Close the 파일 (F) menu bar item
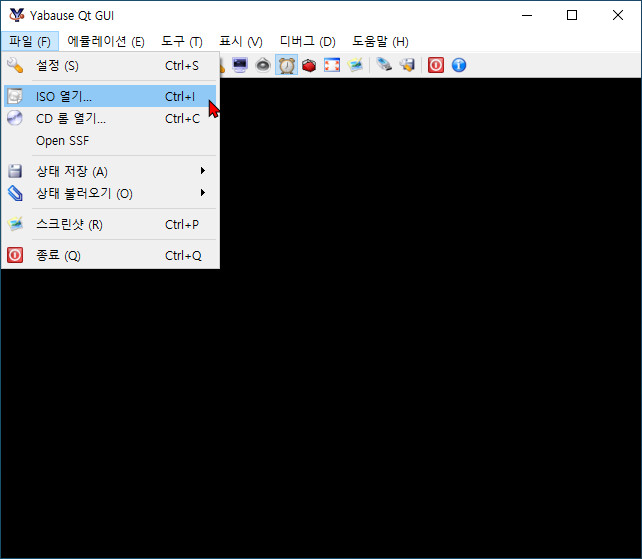Image resolution: width=642 pixels, height=559 pixels. pyautogui.click(x=30, y=41)
